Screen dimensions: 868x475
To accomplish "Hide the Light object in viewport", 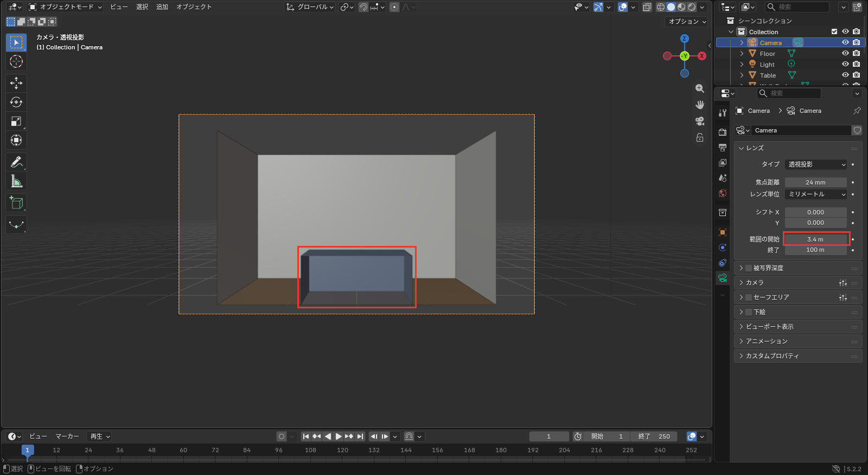I will 845,64.
